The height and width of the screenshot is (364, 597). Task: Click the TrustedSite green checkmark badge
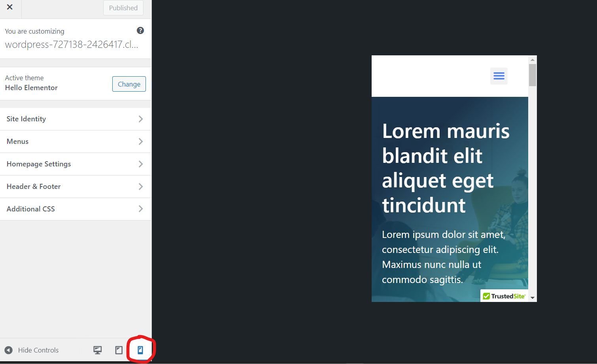point(486,296)
